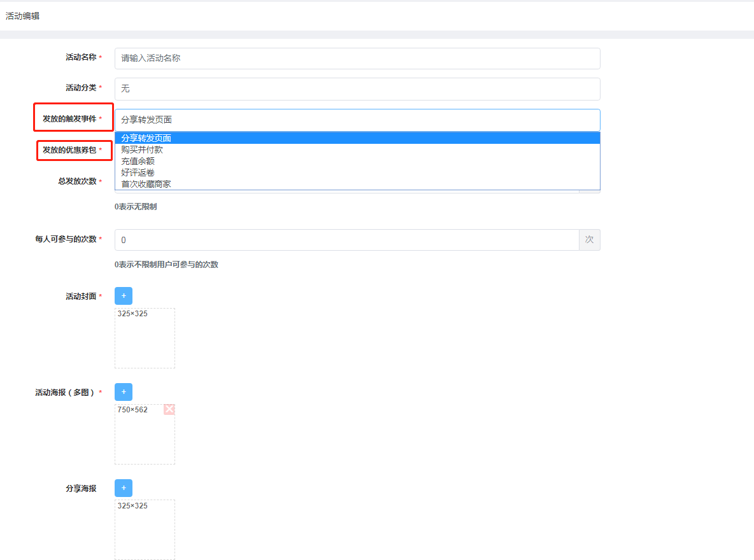Click the 发放的优惠券包 label
Viewport: 754px width, 560px height.
point(69,150)
